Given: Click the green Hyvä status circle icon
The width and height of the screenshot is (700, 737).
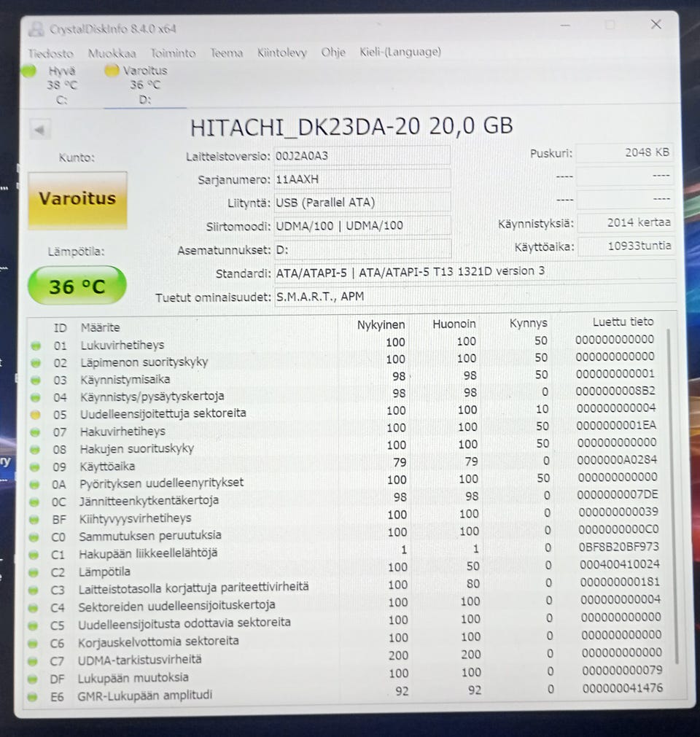Looking at the screenshot, I should (x=28, y=71).
